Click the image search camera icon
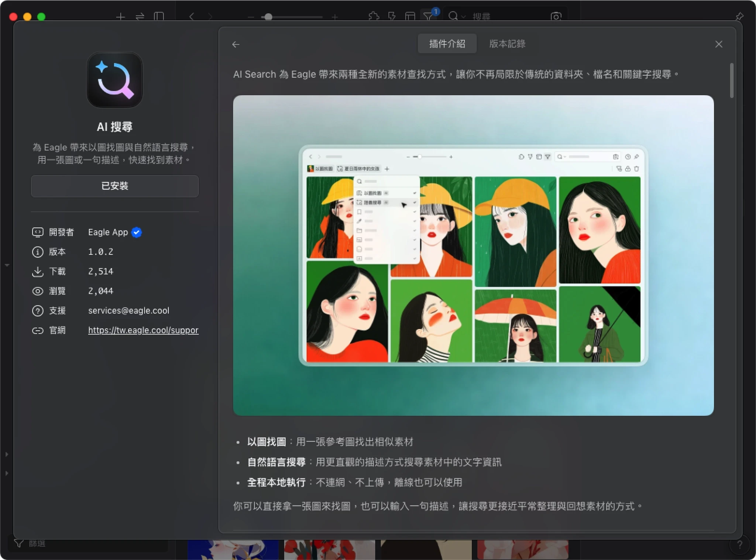This screenshot has height=560, width=756. tap(556, 17)
